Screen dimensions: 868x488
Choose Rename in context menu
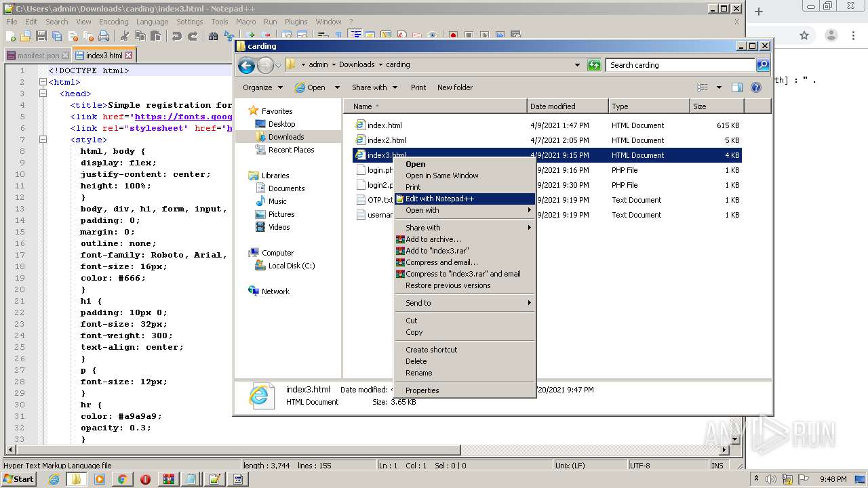pyautogui.click(x=465, y=373)
